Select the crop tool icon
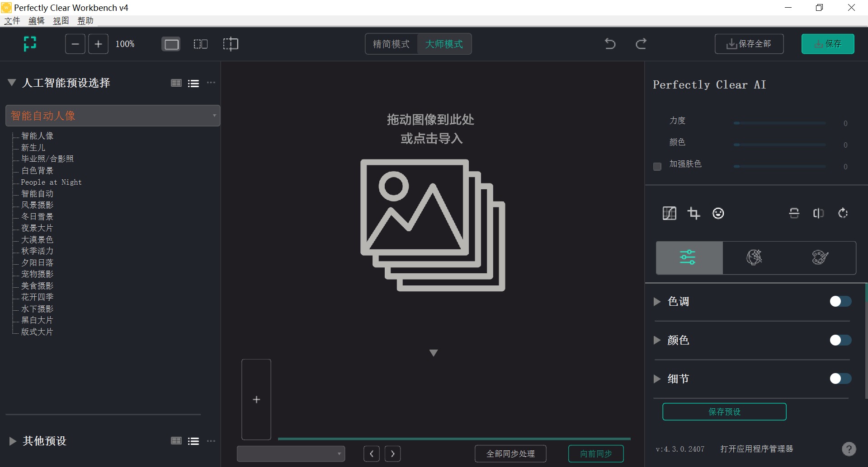This screenshot has height=467, width=868. 693,213
